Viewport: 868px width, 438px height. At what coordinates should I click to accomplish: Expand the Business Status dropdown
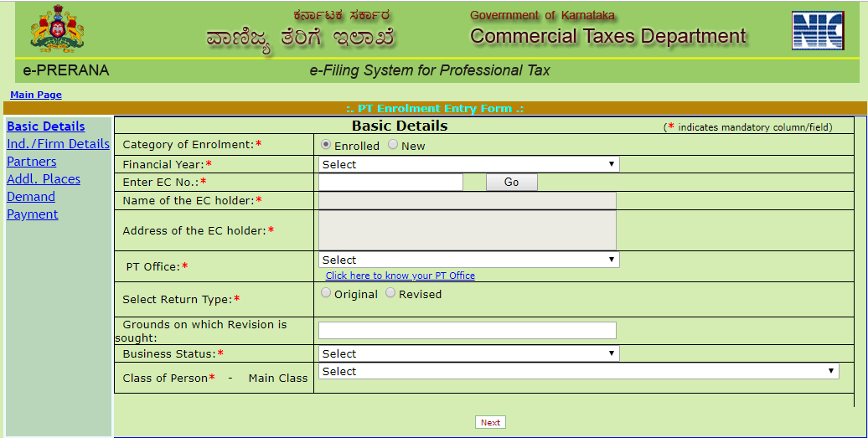pos(469,354)
